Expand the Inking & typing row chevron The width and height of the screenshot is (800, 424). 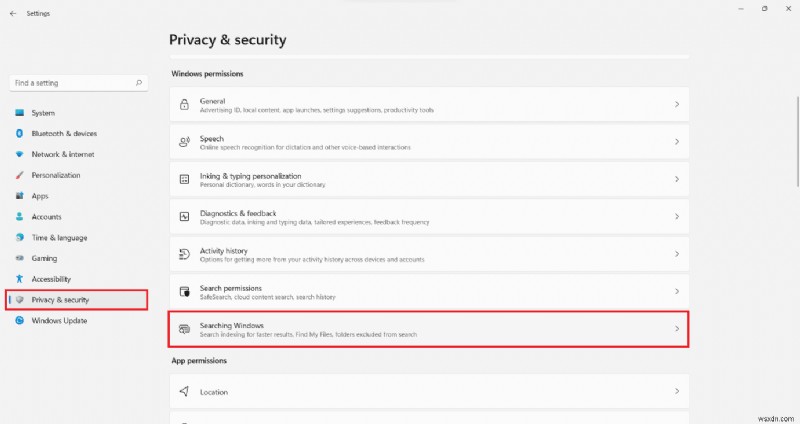(677, 179)
